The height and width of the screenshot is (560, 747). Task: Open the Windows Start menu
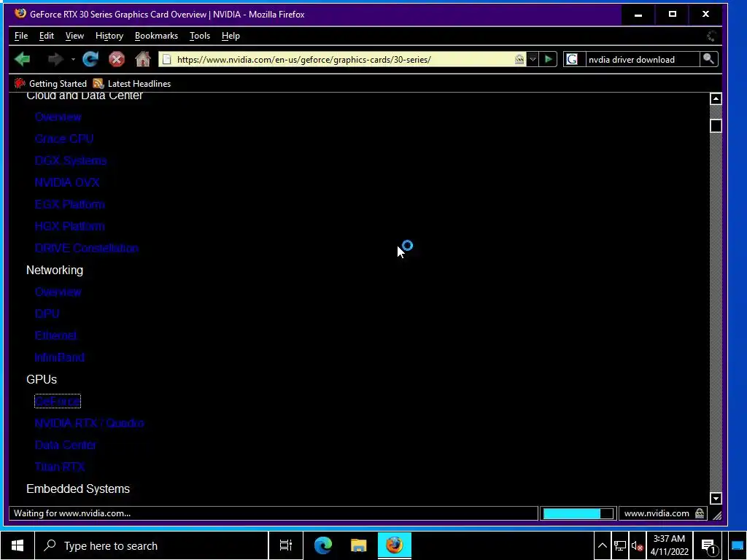pyautogui.click(x=18, y=545)
